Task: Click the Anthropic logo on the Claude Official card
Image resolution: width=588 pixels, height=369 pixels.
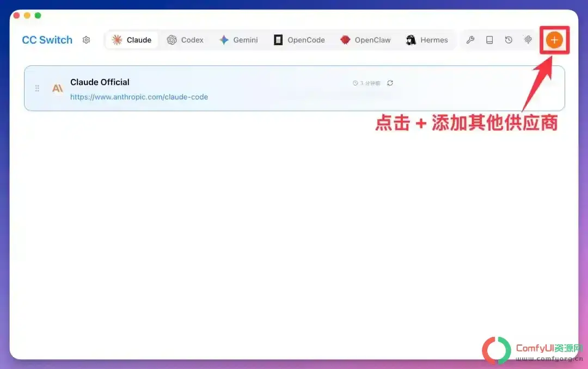Action: [x=57, y=88]
